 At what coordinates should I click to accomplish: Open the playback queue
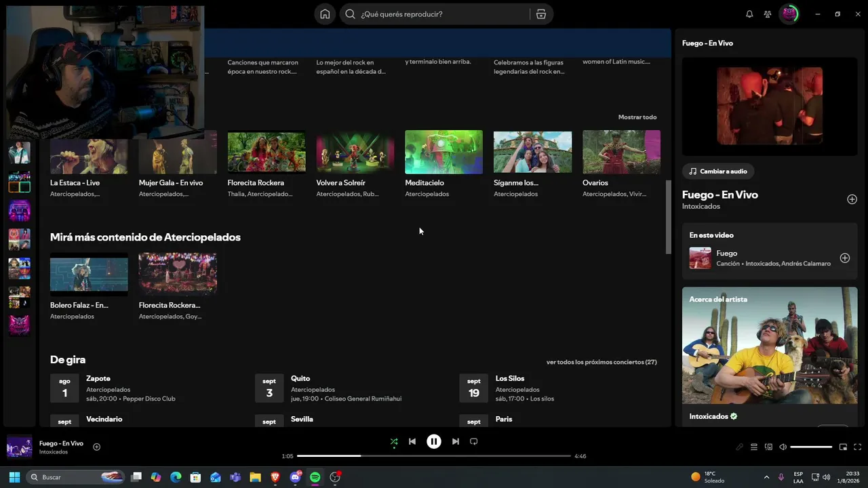[754, 447]
